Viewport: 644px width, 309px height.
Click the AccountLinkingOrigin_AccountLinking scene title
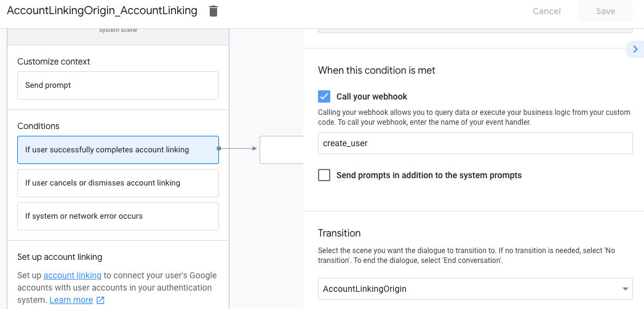point(102,11)
